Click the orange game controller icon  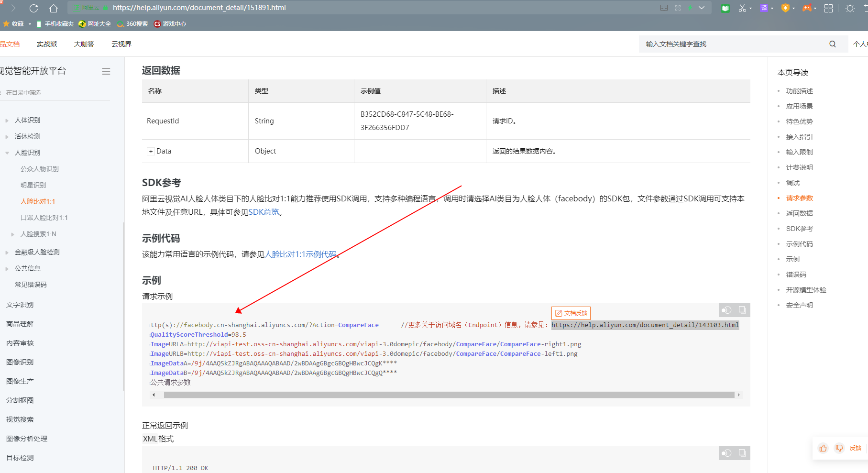[x=807, y=8]
